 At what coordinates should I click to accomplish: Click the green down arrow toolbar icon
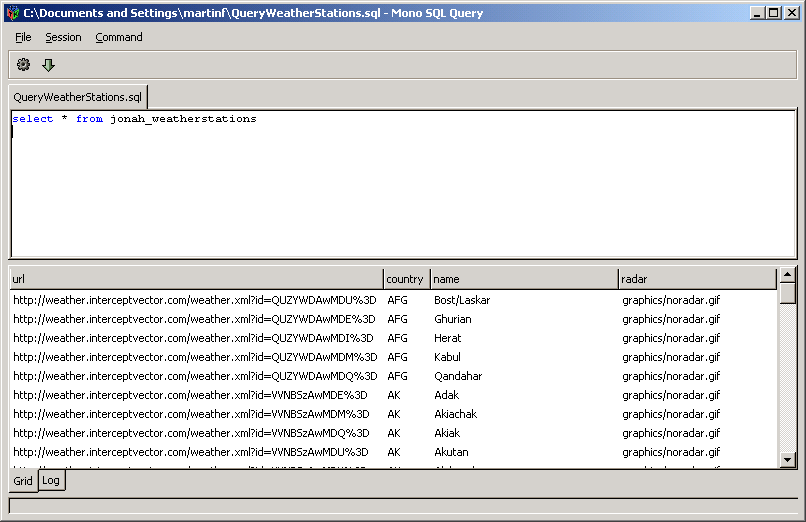click(48, 65)
